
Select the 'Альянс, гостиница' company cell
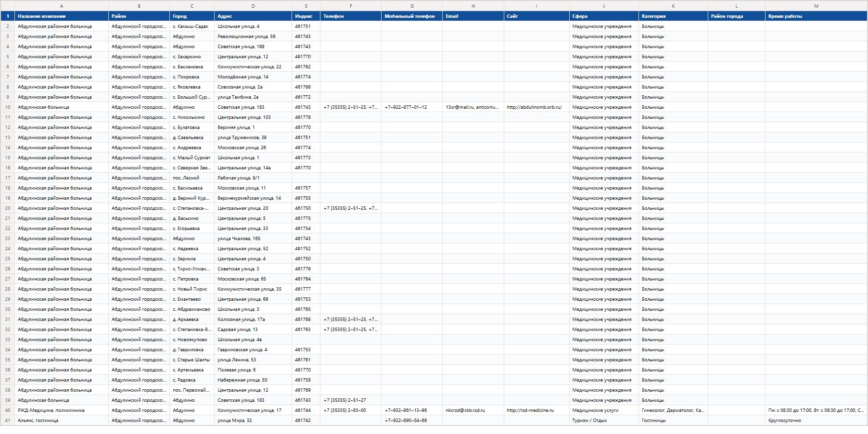pyautogui.click(x=62, y=421)
